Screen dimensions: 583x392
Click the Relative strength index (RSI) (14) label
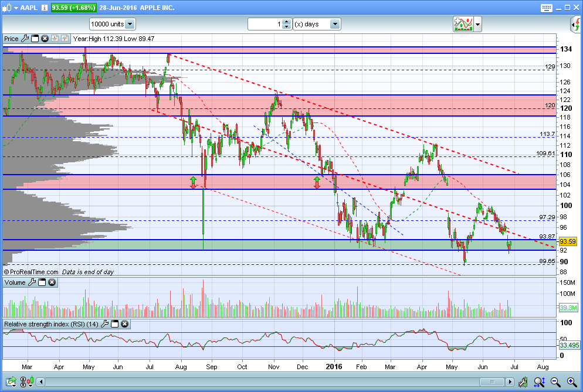tap(51, 324)
